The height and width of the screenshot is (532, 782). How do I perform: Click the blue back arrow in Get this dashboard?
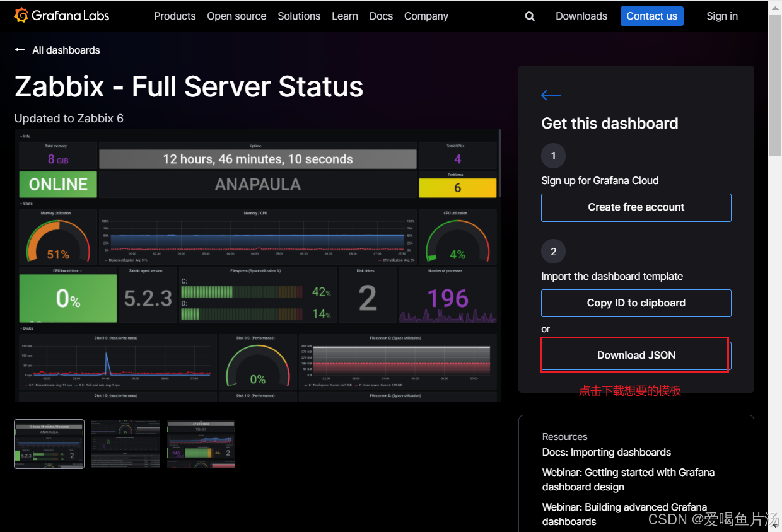tap(551, 95)
